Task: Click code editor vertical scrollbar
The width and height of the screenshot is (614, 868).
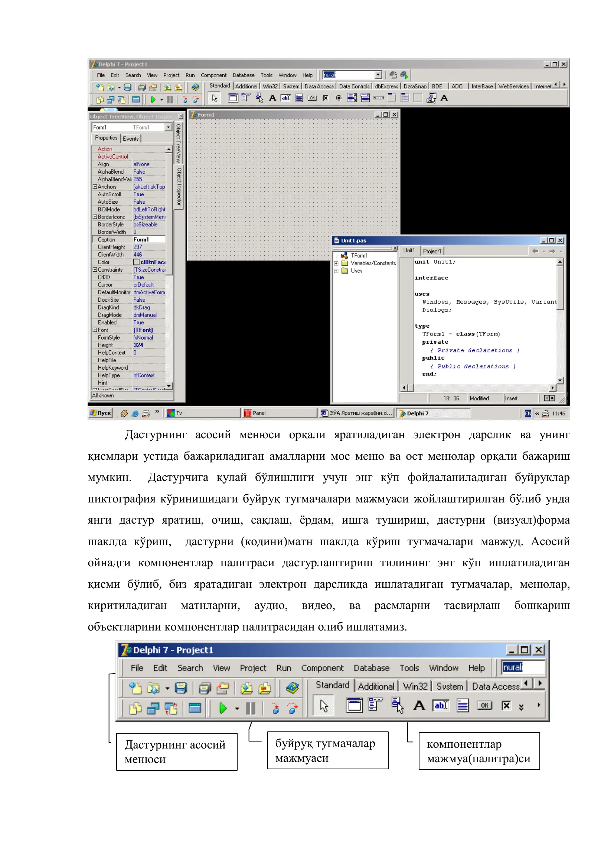Action: point(560,321)
